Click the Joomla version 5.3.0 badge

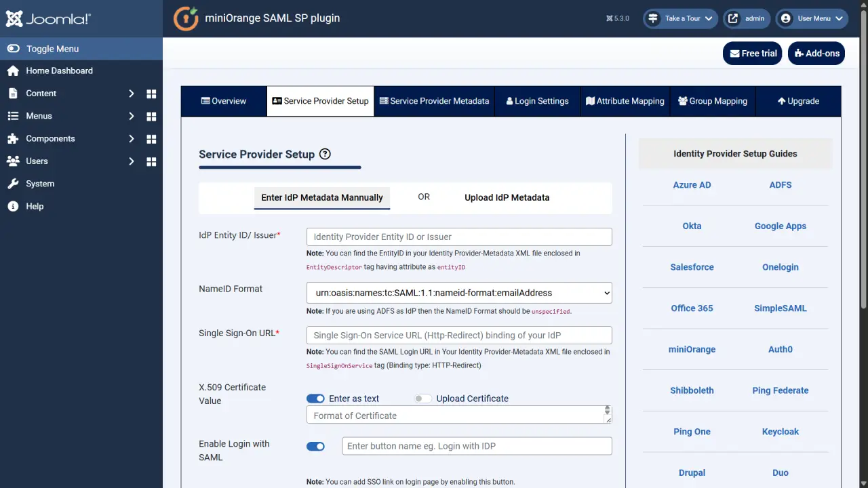pyautogui.click(x=618, y=18)
